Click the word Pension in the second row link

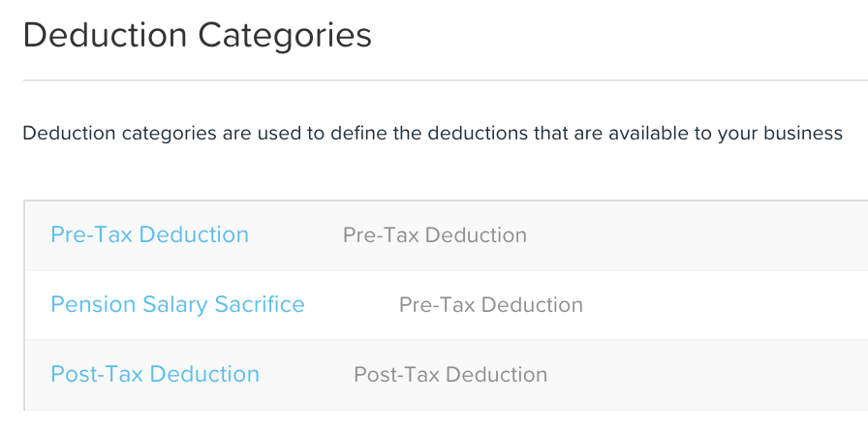coord(94,304)
